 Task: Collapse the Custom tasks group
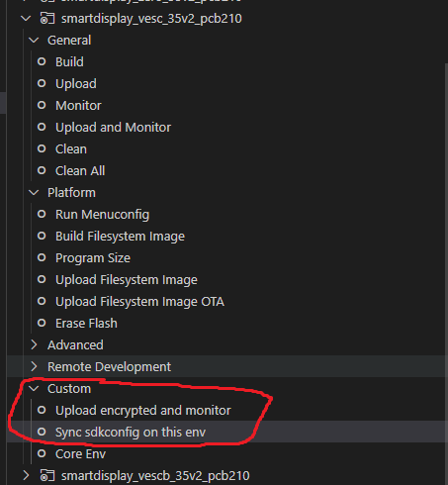34,389
